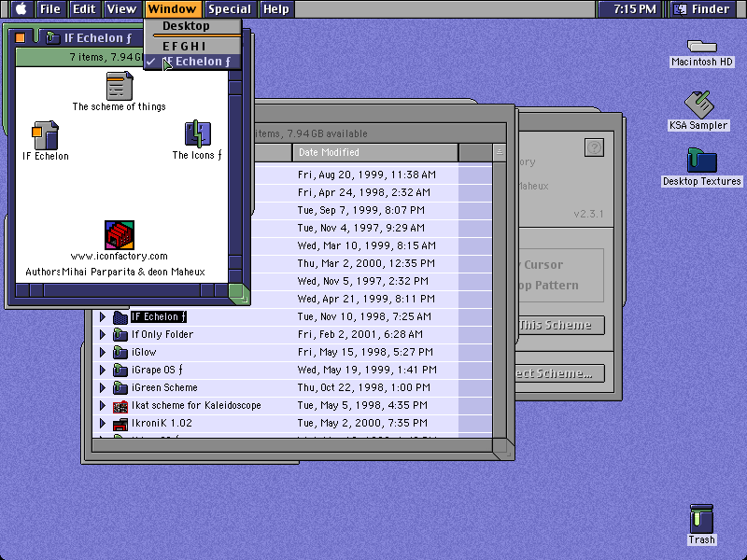Expand the IkroniK 1.02 row
The height and width of the screenshot is (560, 747).
102,423
